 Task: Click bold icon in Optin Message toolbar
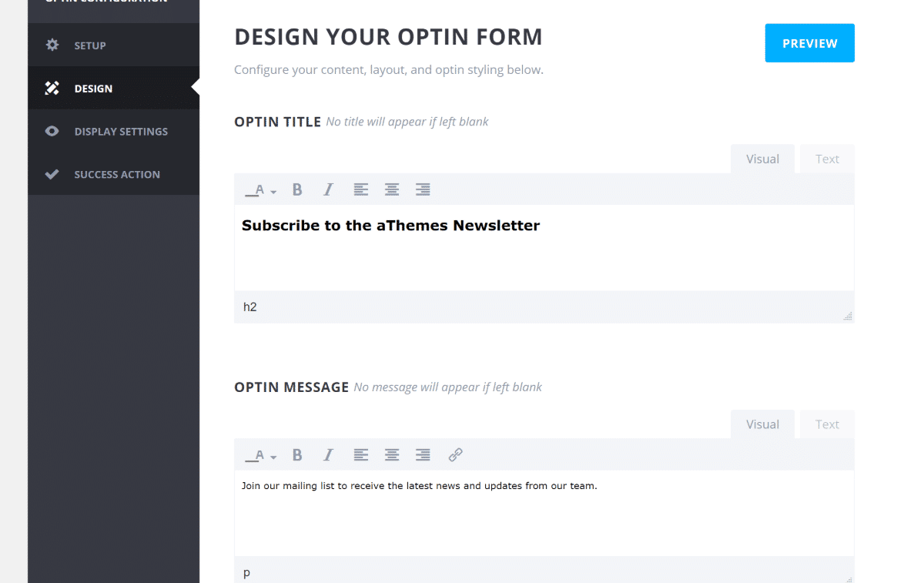point(297,455)
